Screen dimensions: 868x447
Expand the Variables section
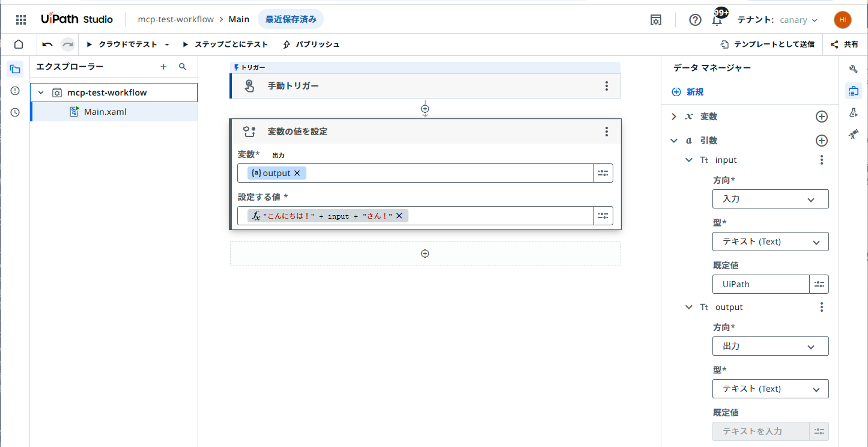pyautogui.click(x=674, y=117)
